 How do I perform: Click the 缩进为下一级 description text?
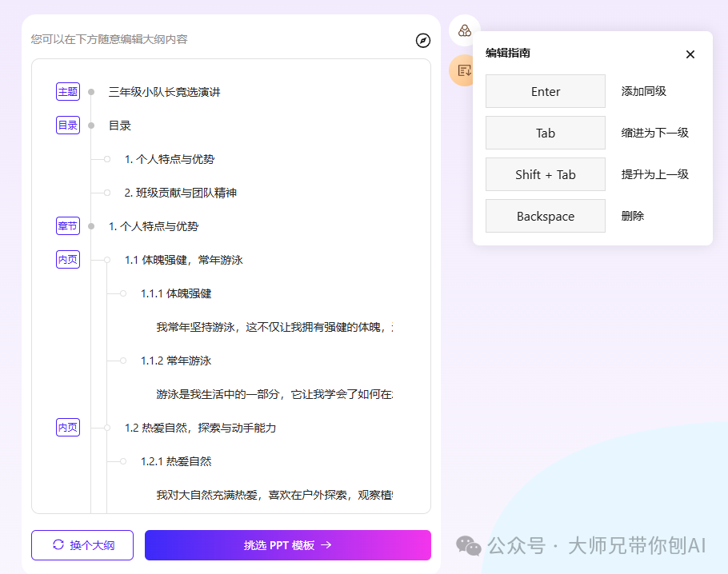(x=654, y=133)
